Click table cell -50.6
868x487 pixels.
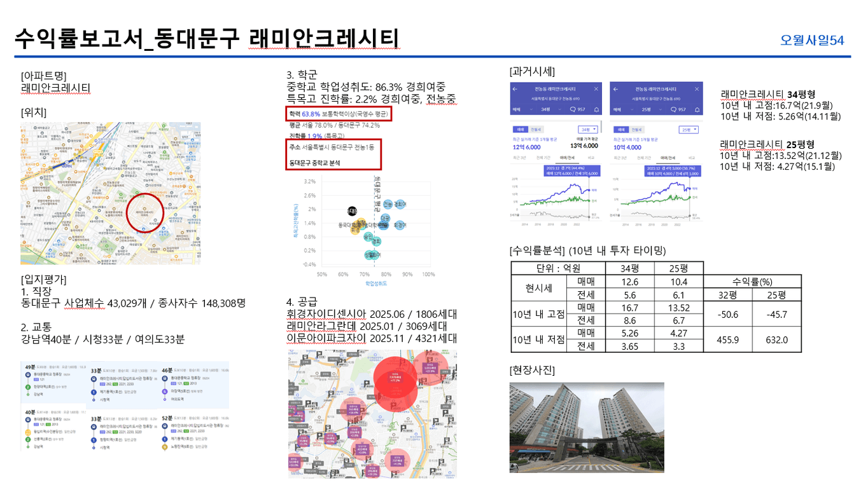tap(727, 314)
